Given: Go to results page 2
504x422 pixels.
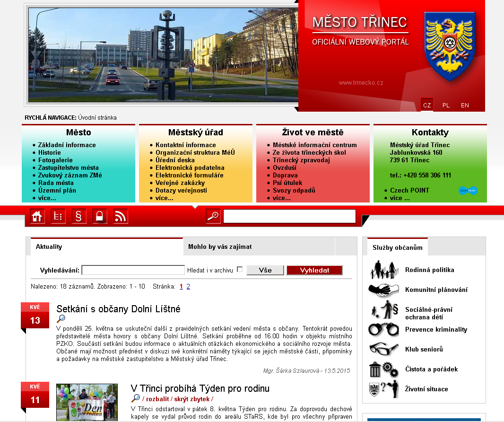Looking at the screenshot, I should click(188, 287).
